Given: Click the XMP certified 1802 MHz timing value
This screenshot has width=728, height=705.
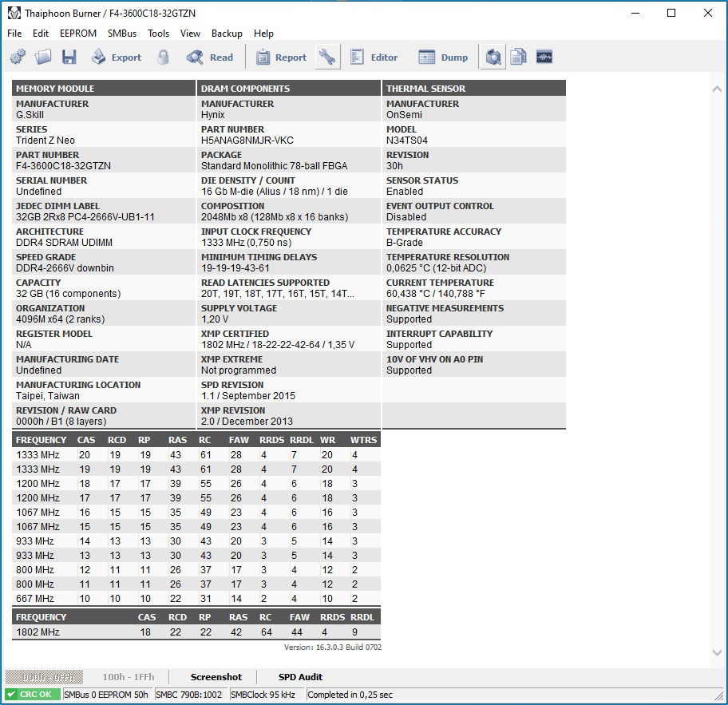Looking at the screenshot, I should pos(278,345).
